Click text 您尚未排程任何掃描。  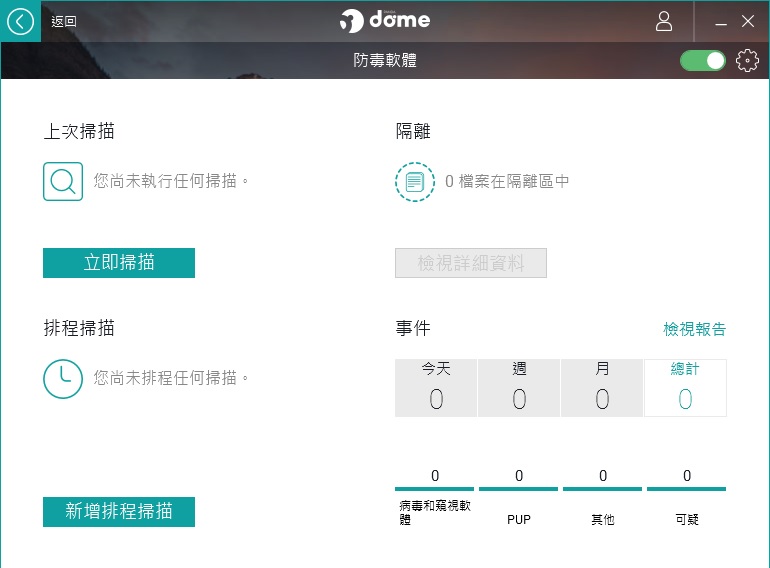(x=171, y=378)
